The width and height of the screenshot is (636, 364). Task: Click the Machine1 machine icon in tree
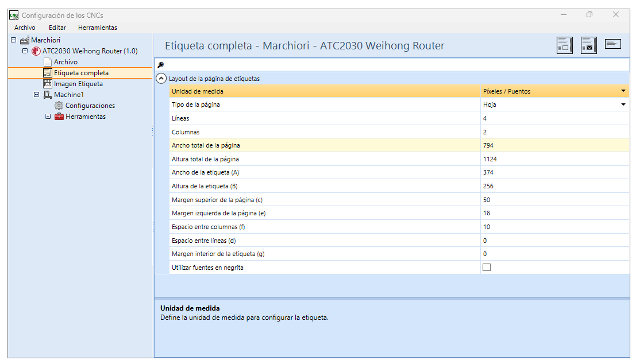48,95
